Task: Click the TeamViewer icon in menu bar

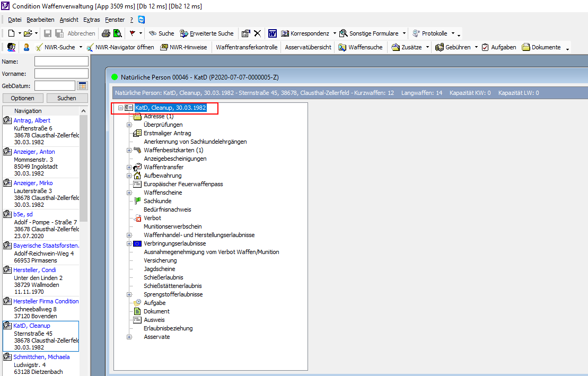Action: pyautogui.click(x=142, y=20)
